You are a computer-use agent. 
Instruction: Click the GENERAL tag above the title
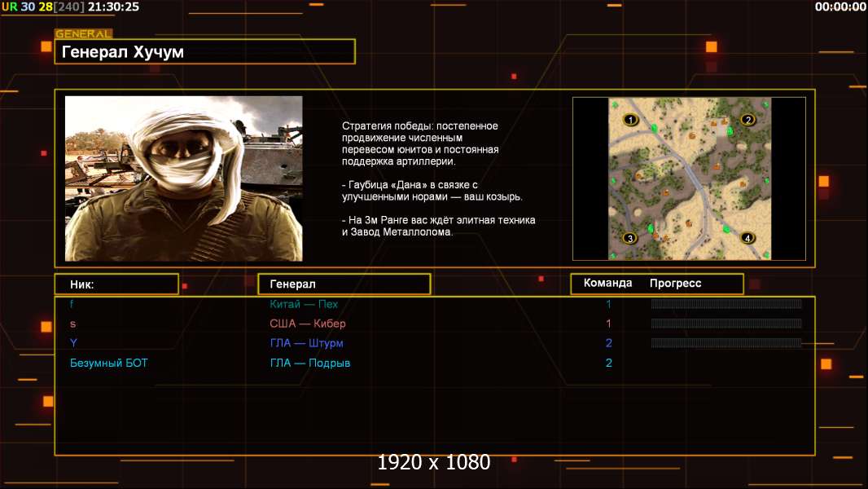pos(83,34)
